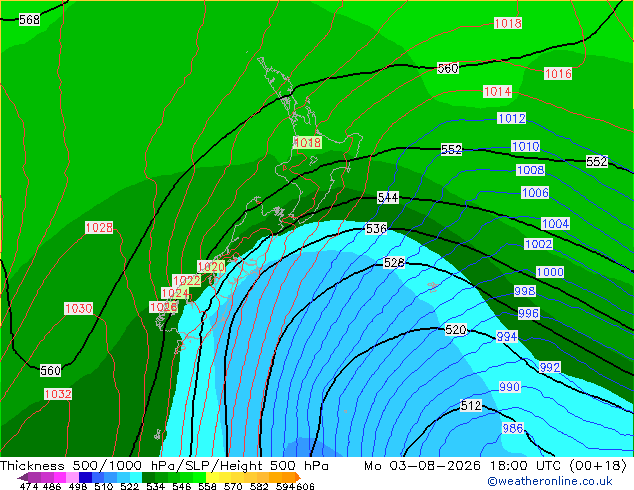634x490 pixels.
Task: Click the 570 legend value
Action: tap(233, 486)
